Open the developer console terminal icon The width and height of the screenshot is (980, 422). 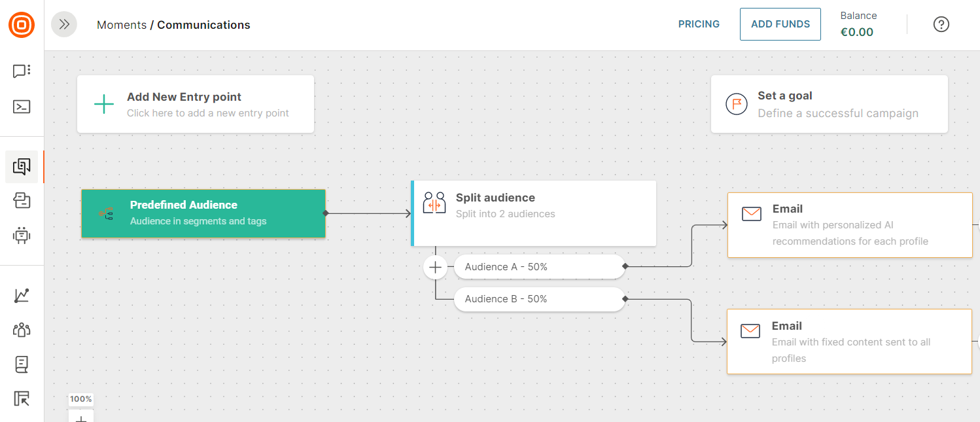[22, 107]
